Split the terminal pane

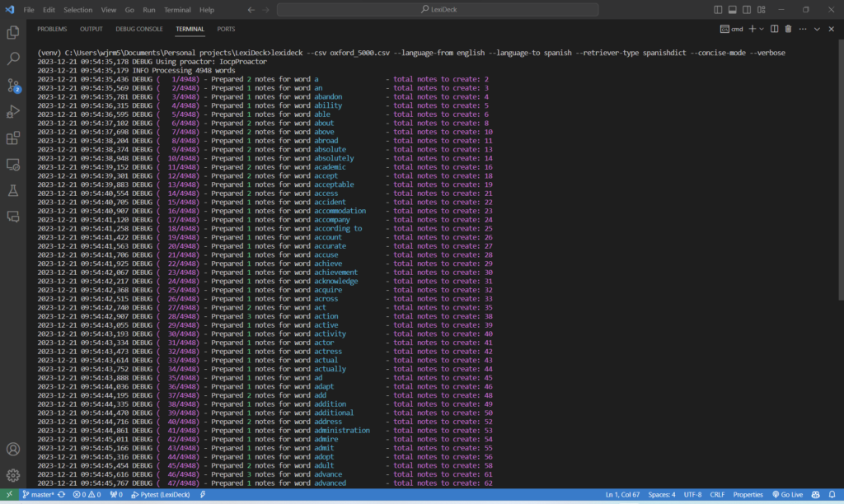tap(774, 29)
